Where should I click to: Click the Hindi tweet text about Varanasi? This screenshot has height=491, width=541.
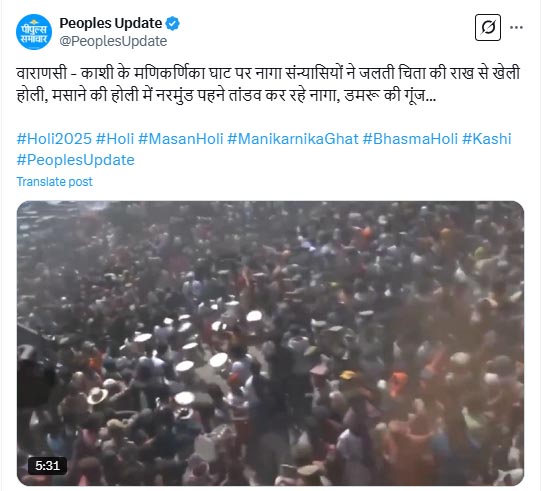[x=268, y=84]
